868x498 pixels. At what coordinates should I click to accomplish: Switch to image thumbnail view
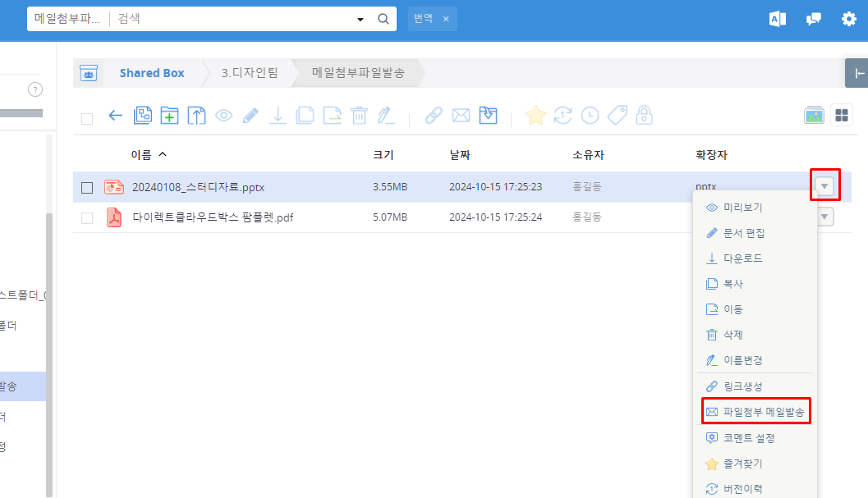click(x=814, y=116)
